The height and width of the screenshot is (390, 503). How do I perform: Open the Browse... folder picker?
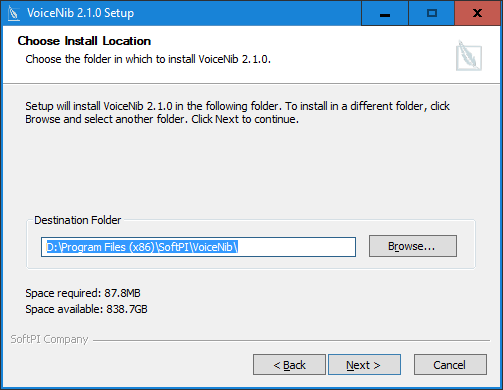coord(413,246)
